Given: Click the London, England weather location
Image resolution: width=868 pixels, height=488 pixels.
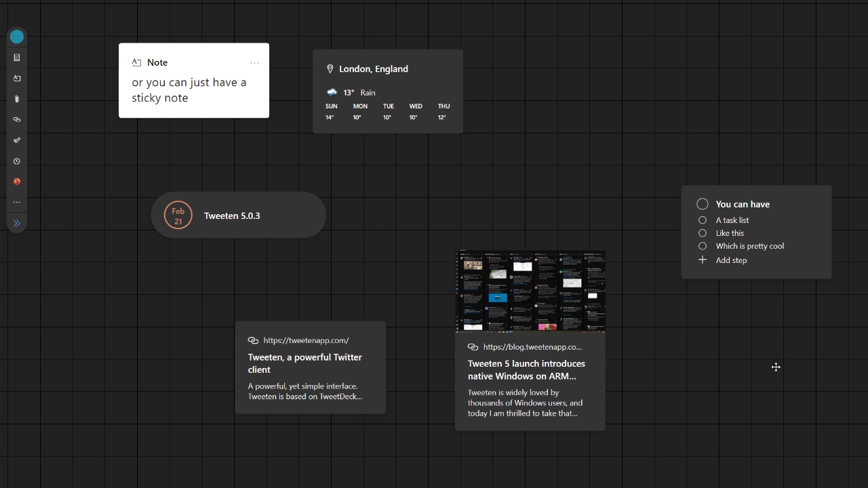Looking at the screenshot, I should pos(373,69).
